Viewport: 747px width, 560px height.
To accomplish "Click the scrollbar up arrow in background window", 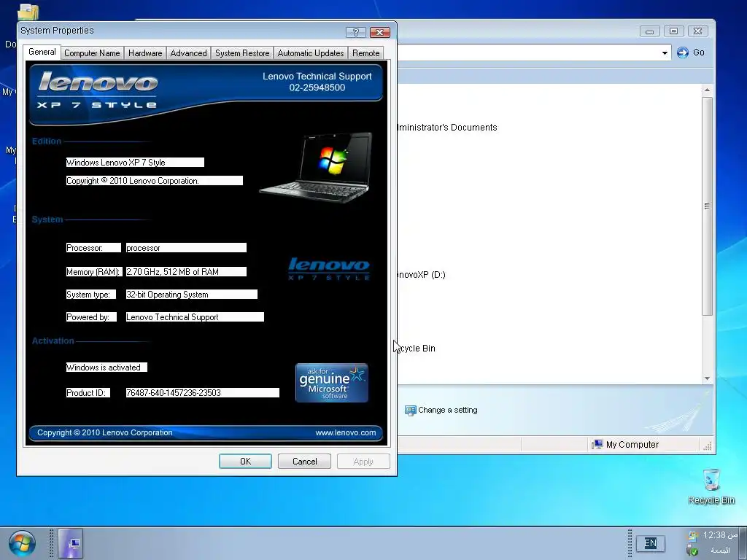I will pos(707,90).
